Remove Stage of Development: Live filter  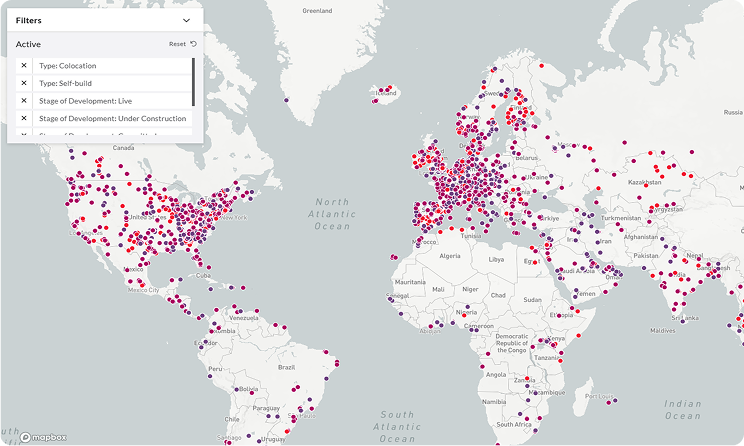(x=24, y=101)
